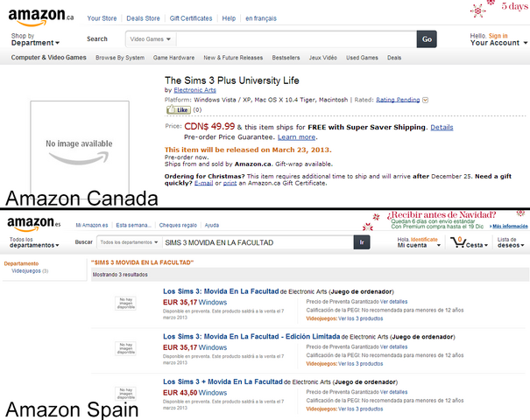Expand the Your Account menu

tap(498, 43)
